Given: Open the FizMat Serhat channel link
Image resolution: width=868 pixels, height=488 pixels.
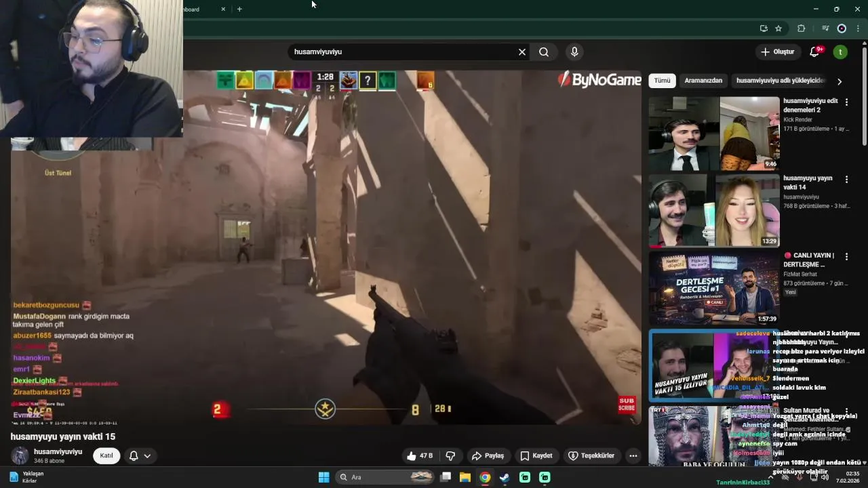Looking at the screenshot, I should (x=802, y=274).
